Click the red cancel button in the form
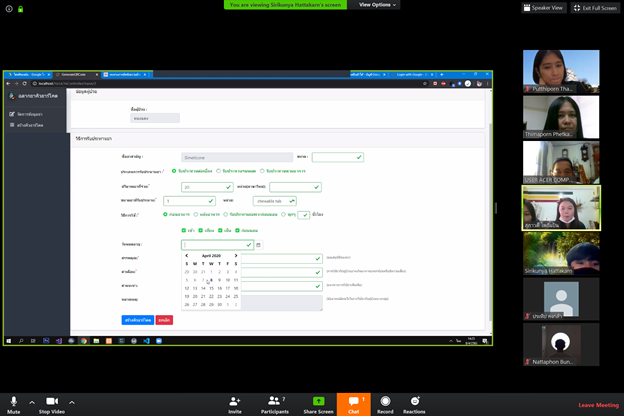 point(164,320)
